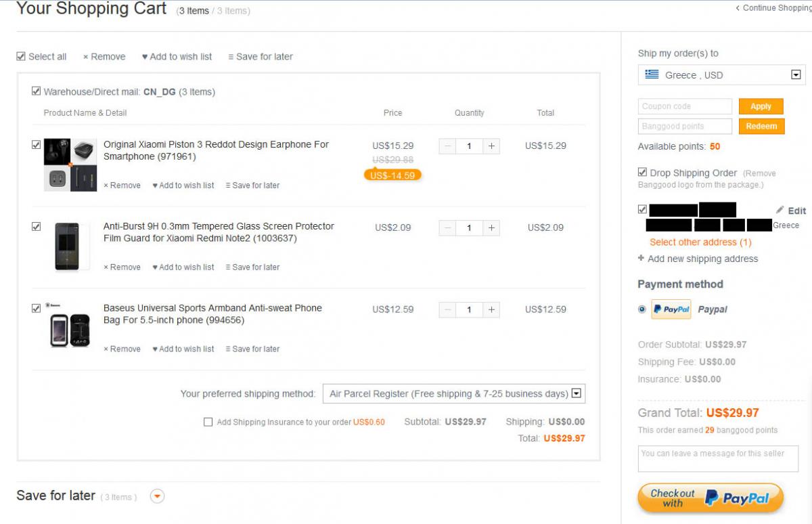Open Tempered Glass Screen Protector thumbnail
The image size is (812, 524).
[x=70, y=247]
